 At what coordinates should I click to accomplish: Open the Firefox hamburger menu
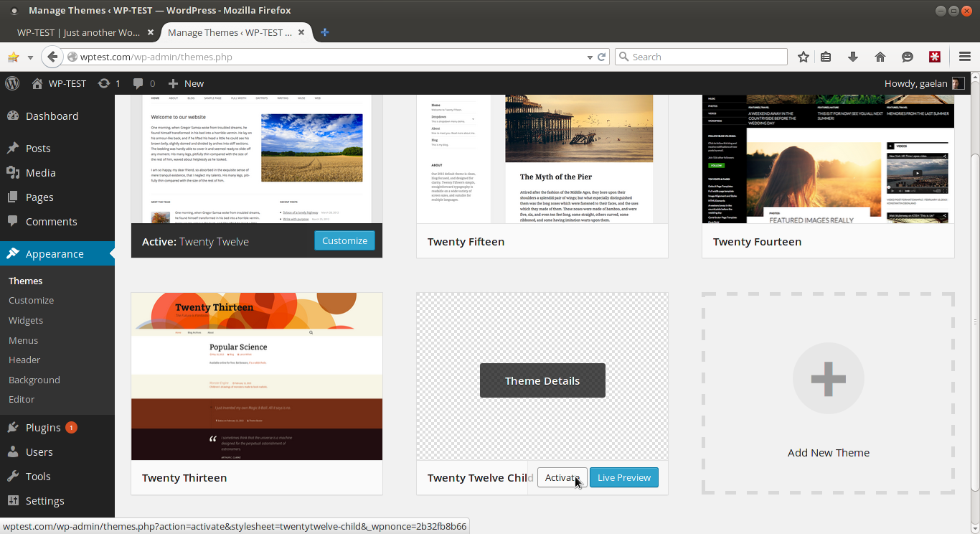click(x=965, y=57)
